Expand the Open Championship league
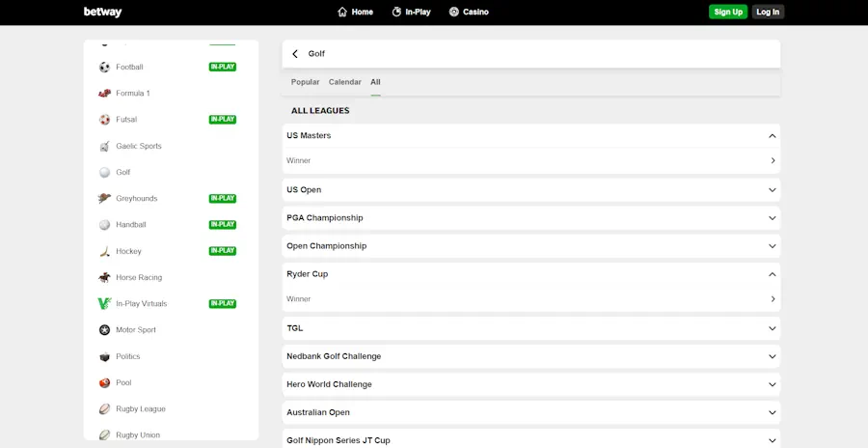 (x=773, y=246)
